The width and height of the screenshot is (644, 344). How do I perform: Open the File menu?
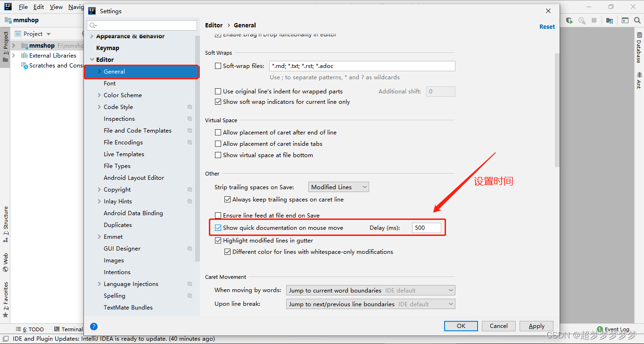pos(23,7)
